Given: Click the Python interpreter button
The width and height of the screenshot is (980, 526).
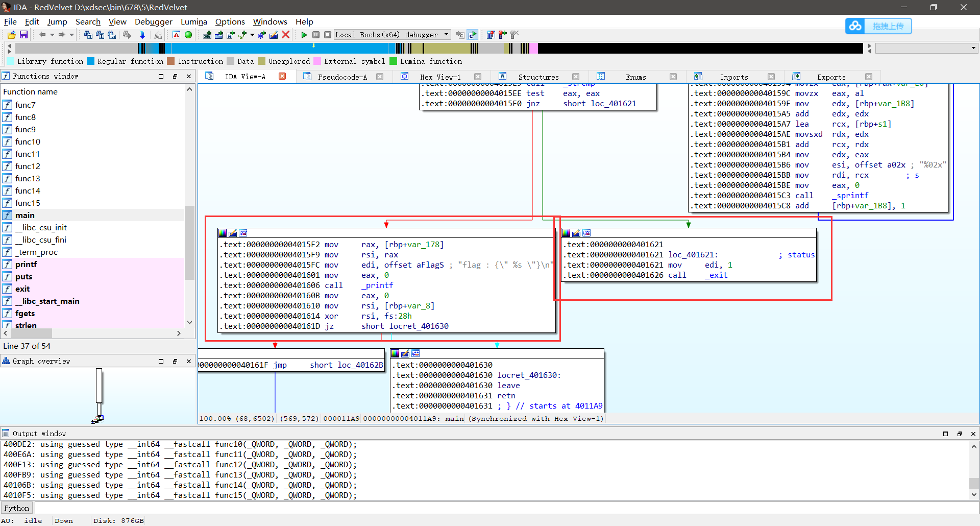Looking at the screenshot, I should point(17,508).
